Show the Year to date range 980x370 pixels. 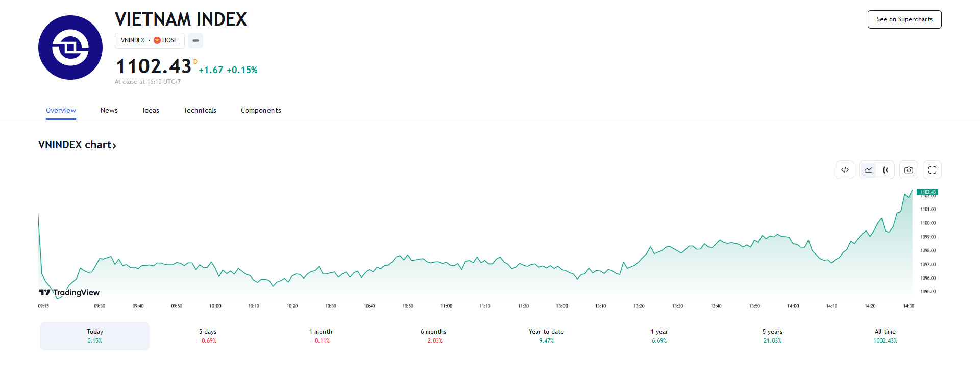pos(546,336)
